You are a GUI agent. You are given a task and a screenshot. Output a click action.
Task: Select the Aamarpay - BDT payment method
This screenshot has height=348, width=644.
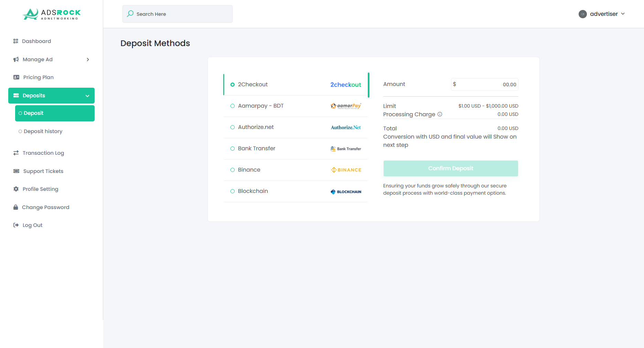[261, 106]
